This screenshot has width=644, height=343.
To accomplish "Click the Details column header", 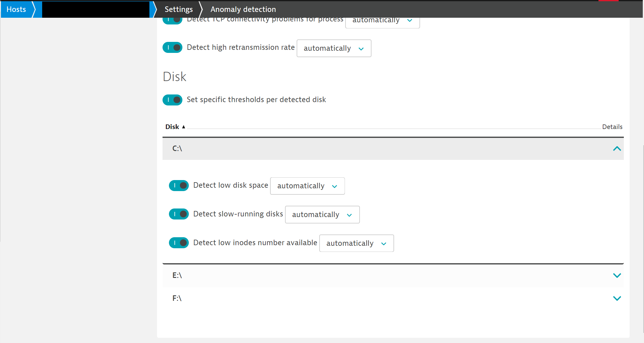I will (x=612, y=127).
